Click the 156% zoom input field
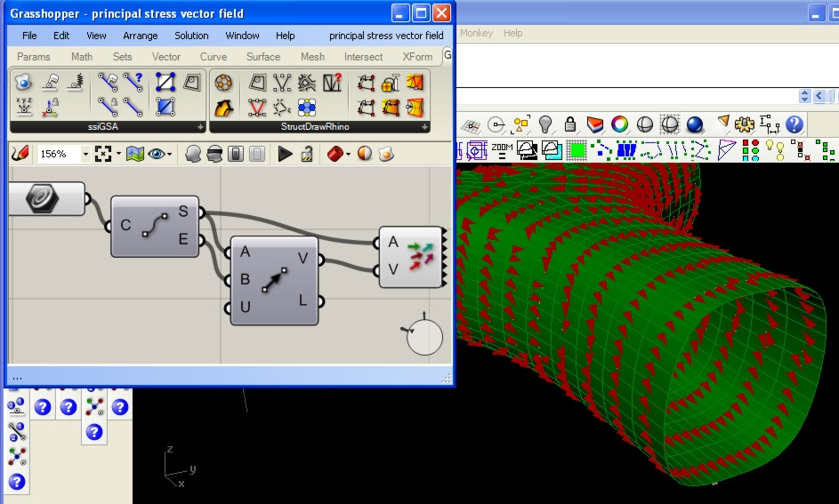This screenshot has height=504, width=839. coord(59,154)
